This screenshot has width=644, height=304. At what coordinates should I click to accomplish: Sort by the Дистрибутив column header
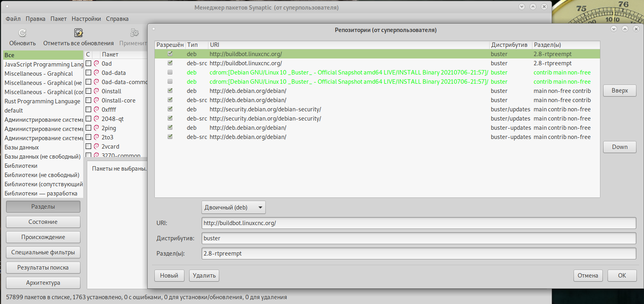point(510,45)
